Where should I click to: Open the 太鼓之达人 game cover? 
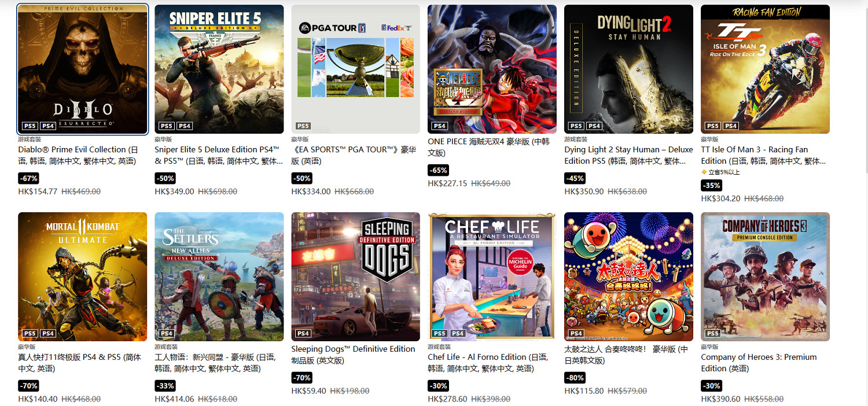coord(629,277)
